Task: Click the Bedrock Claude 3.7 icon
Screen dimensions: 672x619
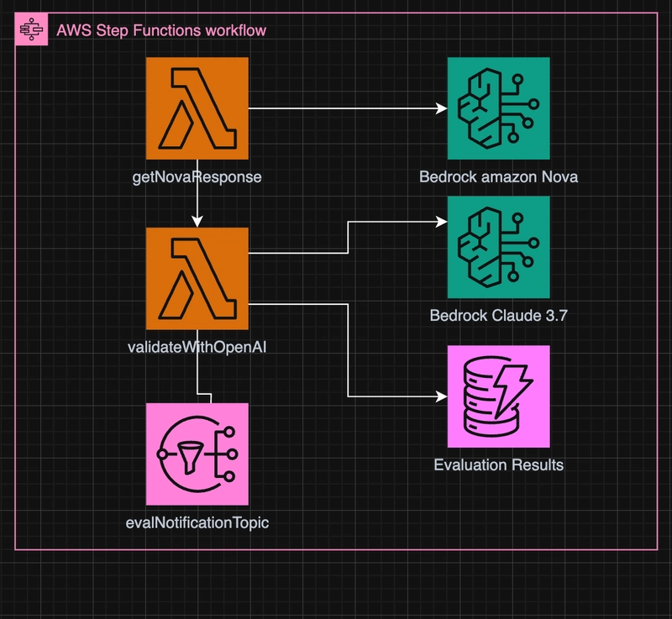Action: tap(498, 247)
